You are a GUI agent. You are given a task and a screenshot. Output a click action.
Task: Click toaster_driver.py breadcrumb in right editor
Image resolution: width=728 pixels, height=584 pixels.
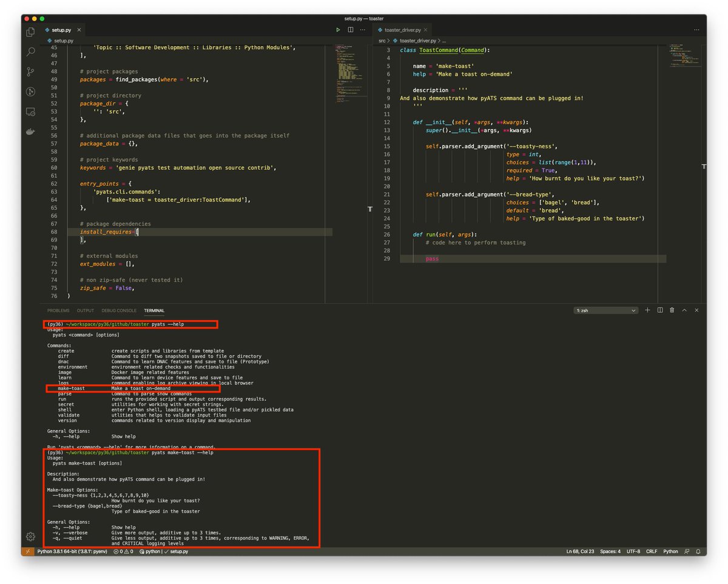point(414,41)
